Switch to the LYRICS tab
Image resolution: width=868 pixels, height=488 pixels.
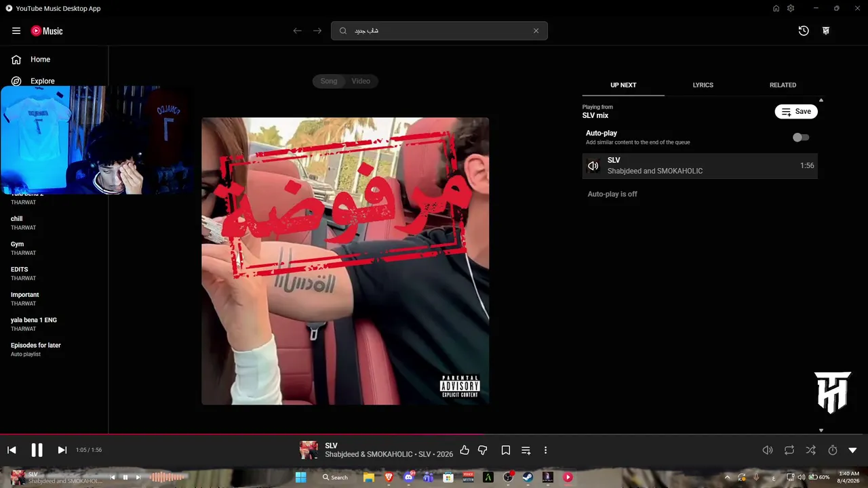(x=703, y=85)
